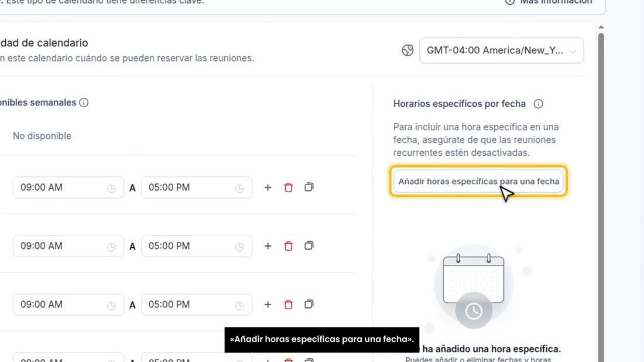Click the 'No disponible' text

pyautogui.click(x=42, y=136)
